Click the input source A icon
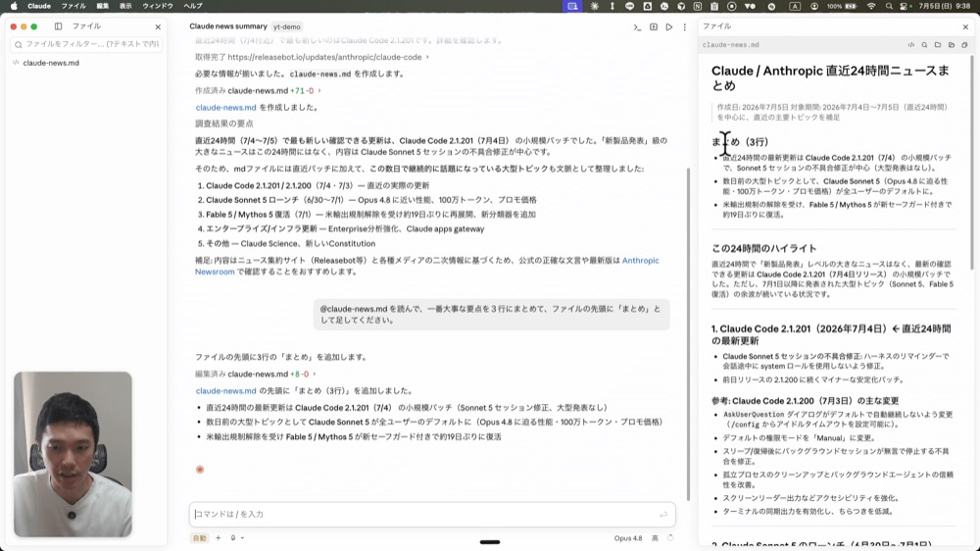 point(795,6)
